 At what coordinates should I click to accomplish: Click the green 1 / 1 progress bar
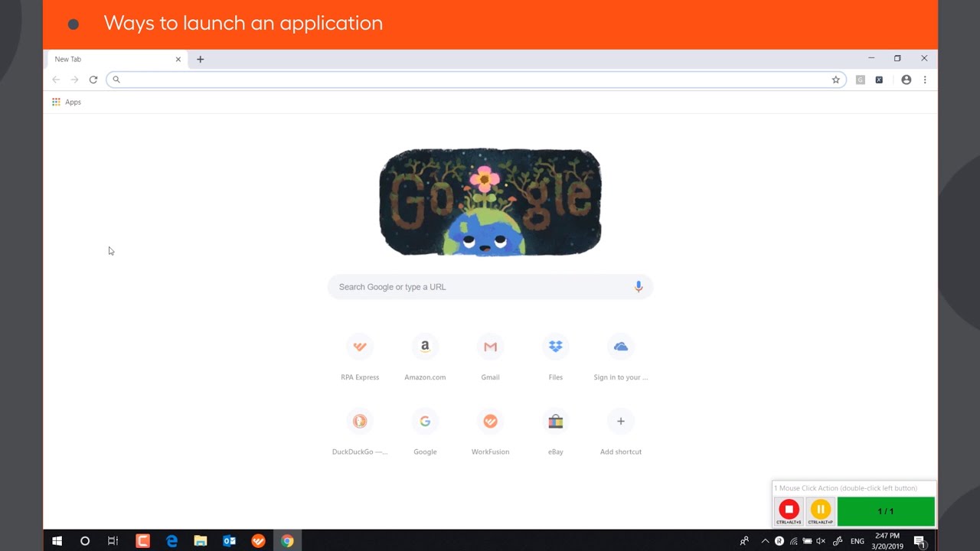[886, 511]
